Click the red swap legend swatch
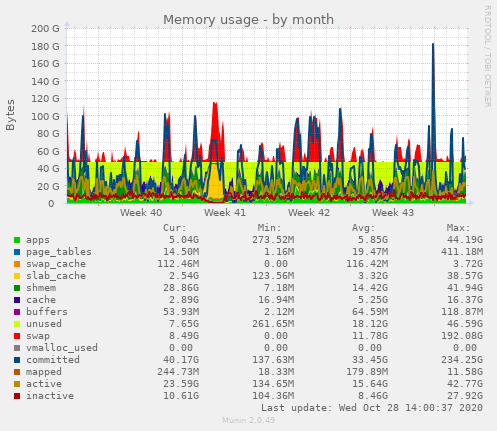The image size is (497, 431). 17,336
